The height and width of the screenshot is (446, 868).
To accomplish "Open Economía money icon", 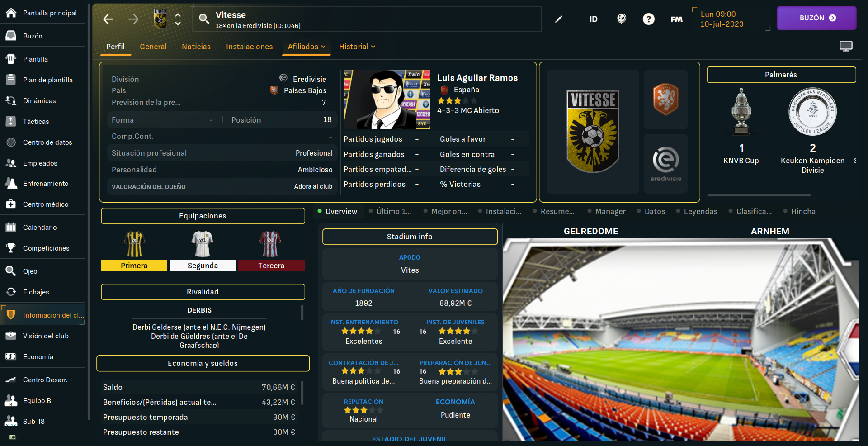I will click(x=11, y=356).
